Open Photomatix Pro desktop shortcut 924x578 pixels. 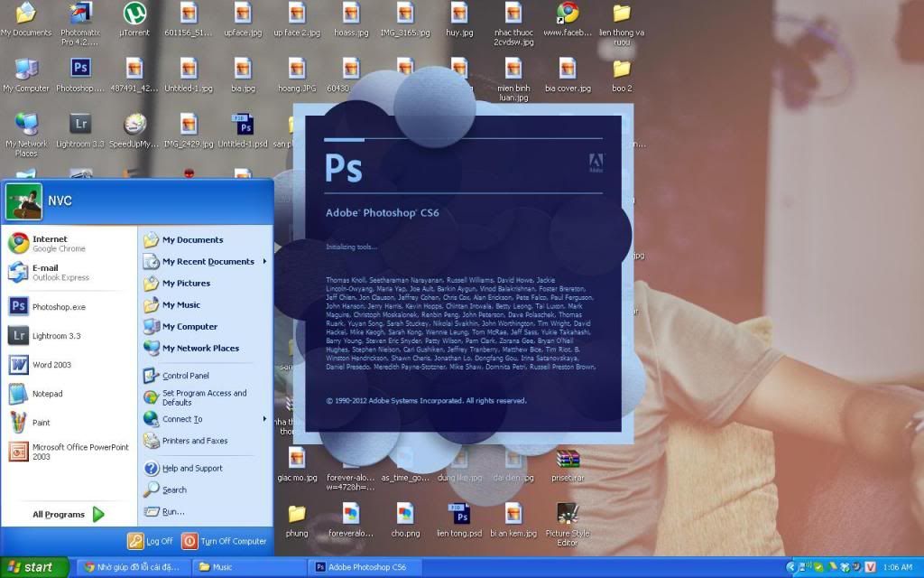[x=80, y=23]
